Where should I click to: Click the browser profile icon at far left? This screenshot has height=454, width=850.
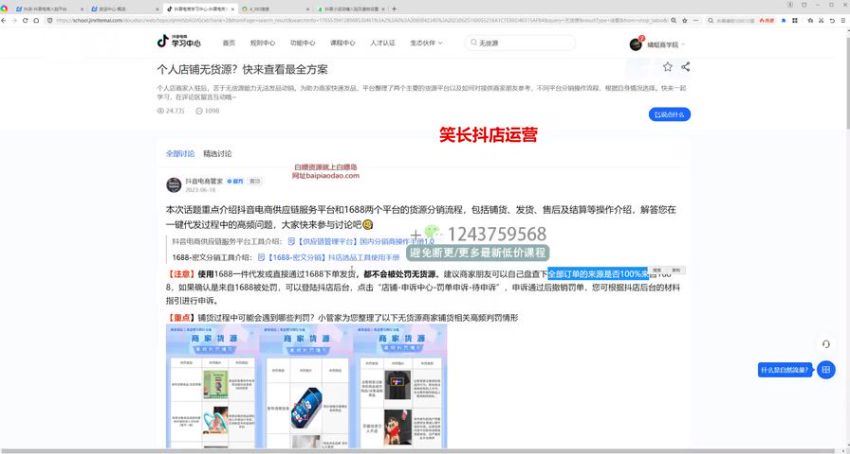[4, 9]
